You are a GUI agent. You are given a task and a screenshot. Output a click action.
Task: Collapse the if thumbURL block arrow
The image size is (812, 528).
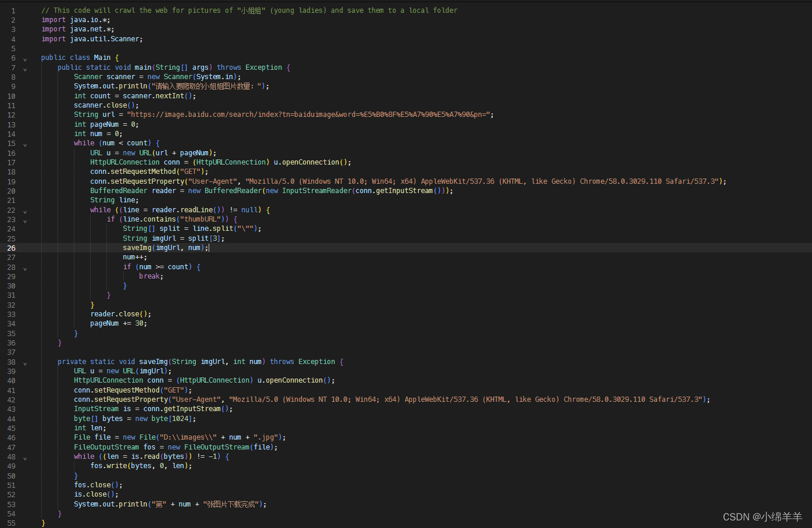pos(25,221)
